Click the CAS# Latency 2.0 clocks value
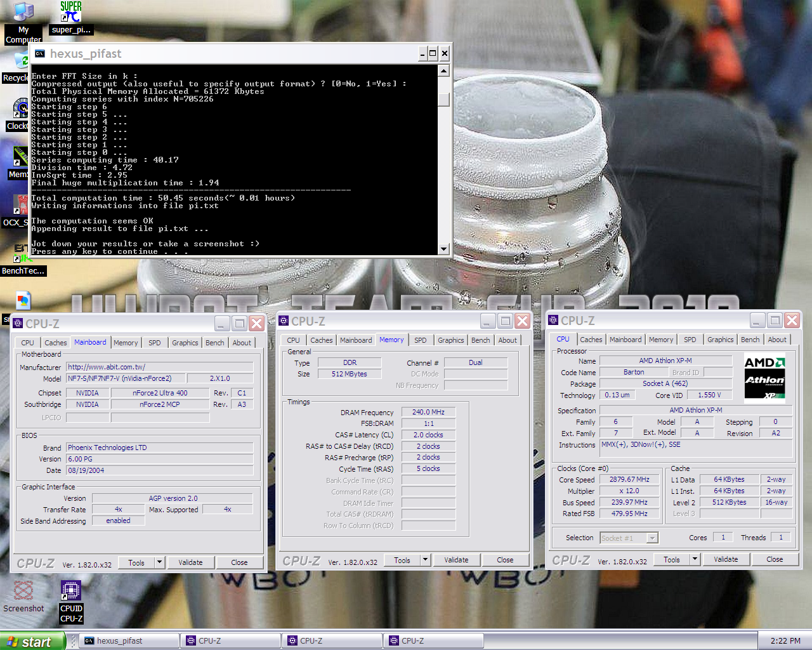The image size is (812, 650). pyautogui.click(x=428, y=435)
